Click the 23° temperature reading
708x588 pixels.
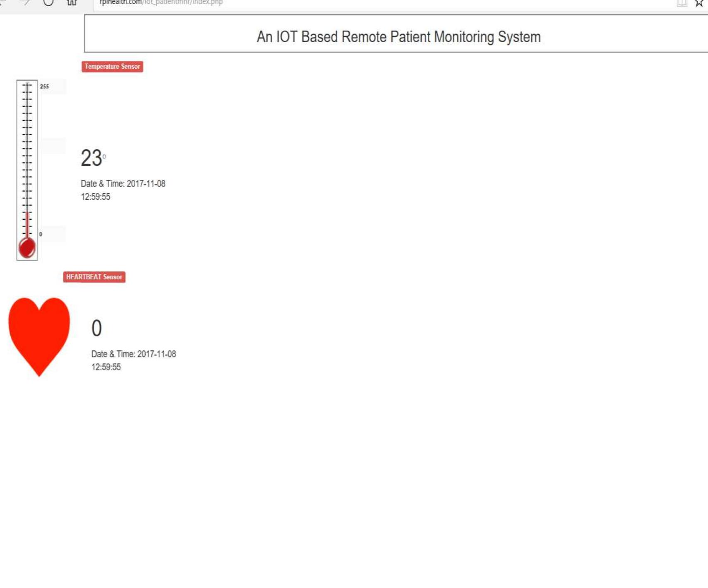point(93,158)
